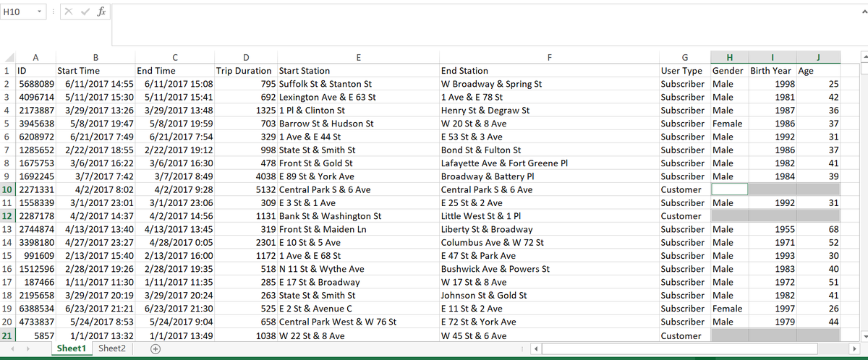Select the 'Start Time' header cell
868x360 pixels.
[x=95, y=71]
